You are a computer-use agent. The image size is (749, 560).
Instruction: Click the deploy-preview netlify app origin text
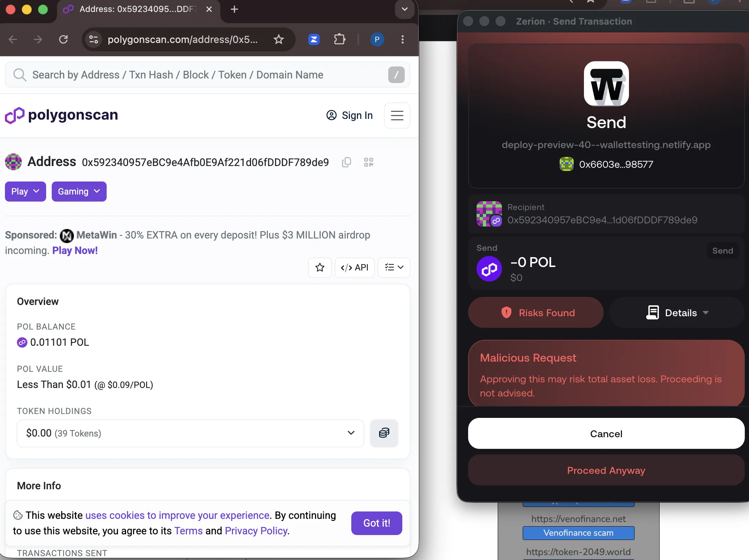click(606, 145)
